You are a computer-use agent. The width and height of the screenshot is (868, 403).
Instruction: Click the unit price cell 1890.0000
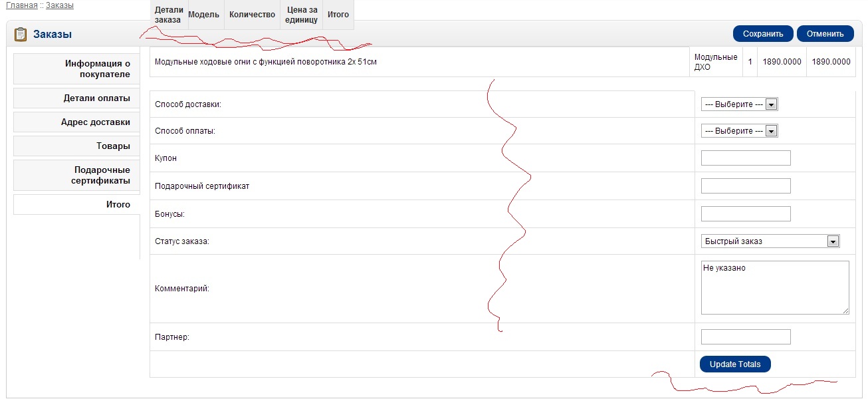tap(782, 62)
